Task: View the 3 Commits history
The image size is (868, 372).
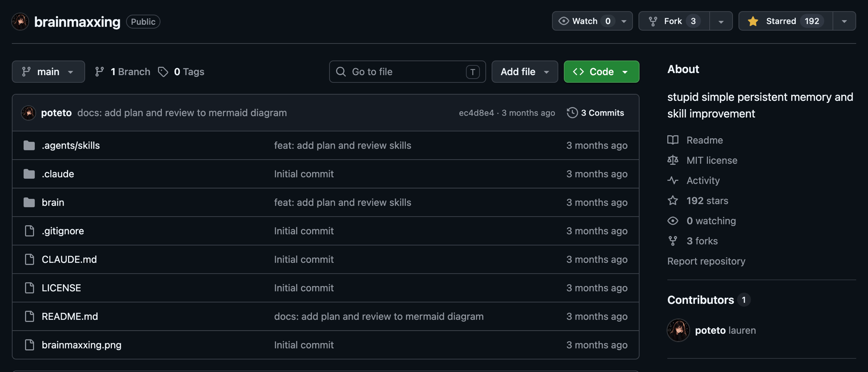Action: [595, 113]
